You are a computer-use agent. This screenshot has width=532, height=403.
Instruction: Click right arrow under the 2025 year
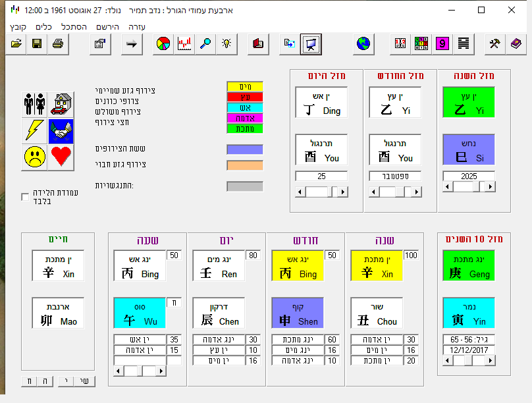490,187
